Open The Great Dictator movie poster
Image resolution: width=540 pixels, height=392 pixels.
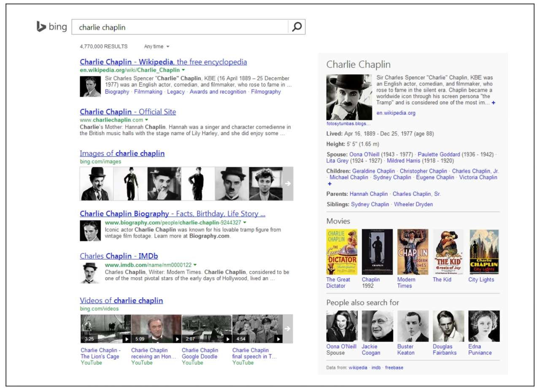coord(342,252)
